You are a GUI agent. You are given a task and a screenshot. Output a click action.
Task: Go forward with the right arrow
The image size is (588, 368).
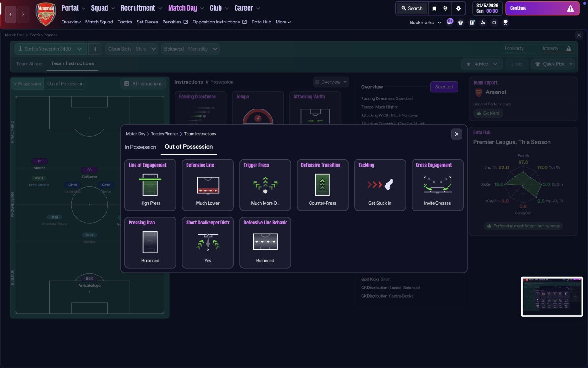point(23,14)
